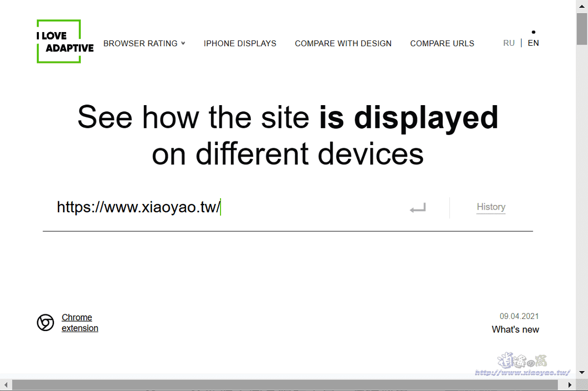588x391 pixels.
Task: Open the Compare URLs page
Action: pos(442,44)
